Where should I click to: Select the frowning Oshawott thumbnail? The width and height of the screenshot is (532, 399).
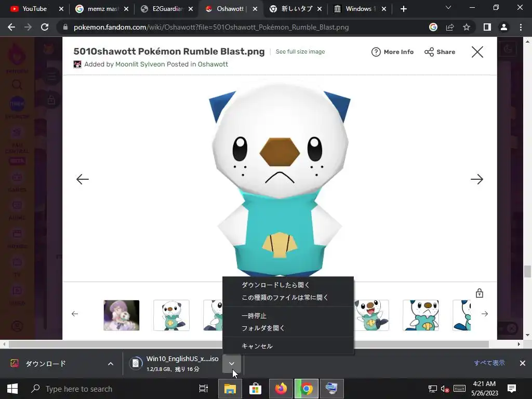(x=421, y=315)
